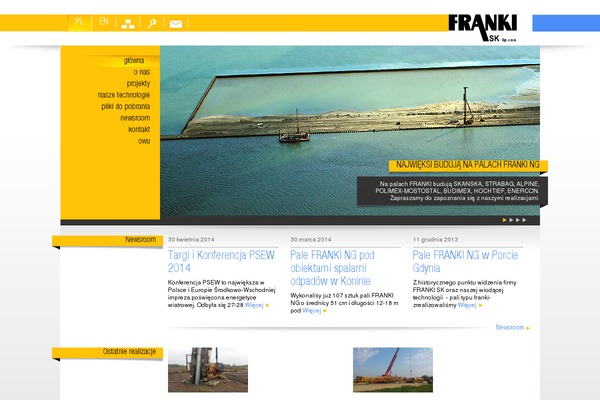
Task: Open pliki do pobrania menu item
Action: click(x=126, y=106)
